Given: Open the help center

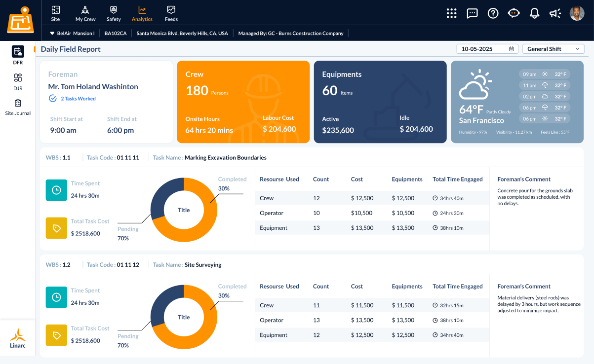Looking at the screenshot, I should click(x=493, y=13).
